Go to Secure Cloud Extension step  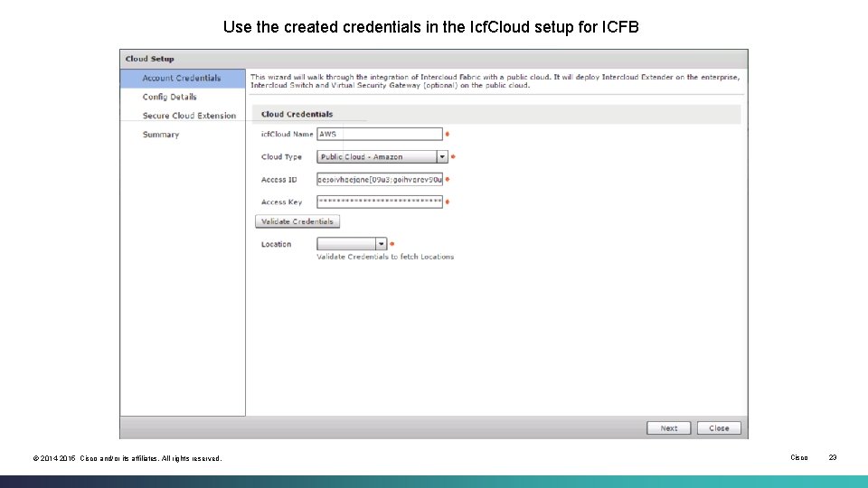pyautogui.click(x=189, y=116)
